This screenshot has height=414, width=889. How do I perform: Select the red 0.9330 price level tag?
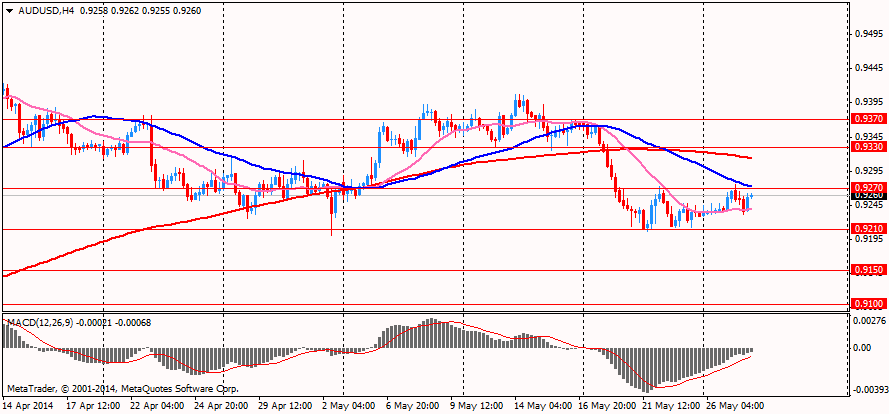868,147
